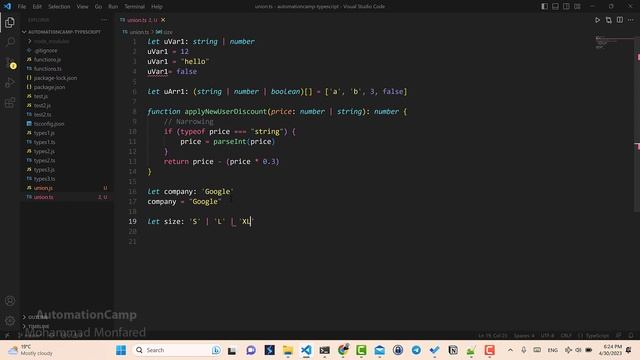Open the Run and Debug view

pyautogui.click(x=10, y=82)
